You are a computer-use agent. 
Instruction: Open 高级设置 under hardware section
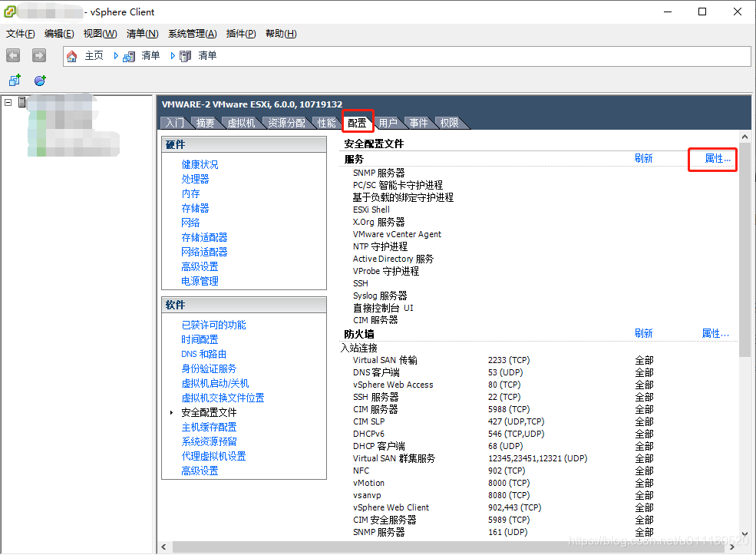[200, 266]
